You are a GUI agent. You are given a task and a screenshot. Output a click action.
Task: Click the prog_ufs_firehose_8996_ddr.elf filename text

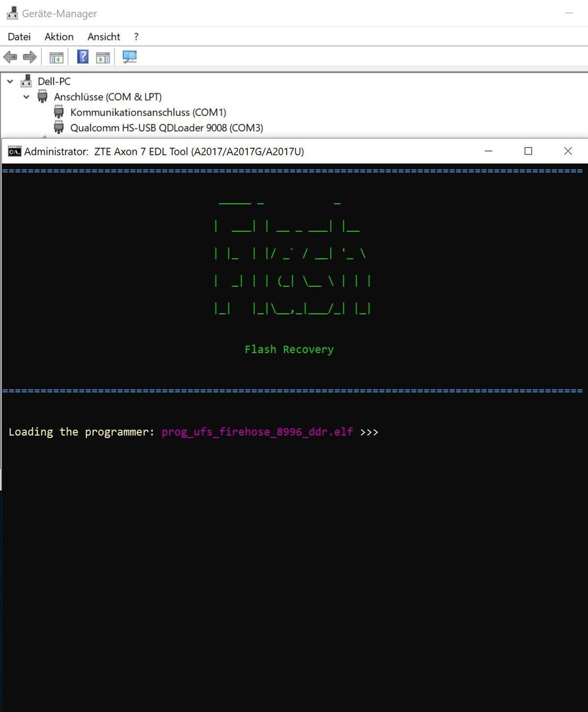pyautogui.click(x=258, y=432)
